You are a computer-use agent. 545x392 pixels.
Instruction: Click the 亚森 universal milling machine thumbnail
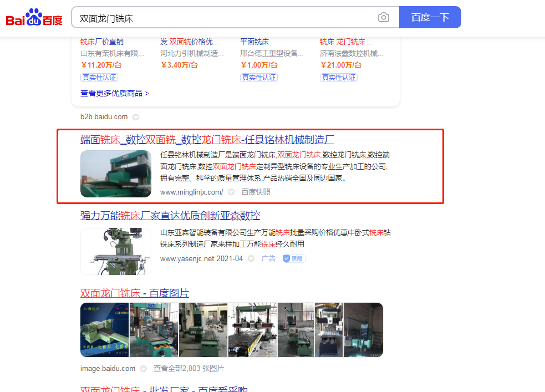tap(116, 251)
